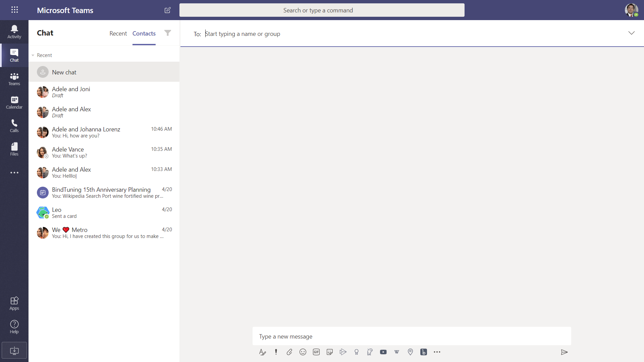The image size is (644, 362).
Task: Open the sticker picker
Action: pos(329,352)
